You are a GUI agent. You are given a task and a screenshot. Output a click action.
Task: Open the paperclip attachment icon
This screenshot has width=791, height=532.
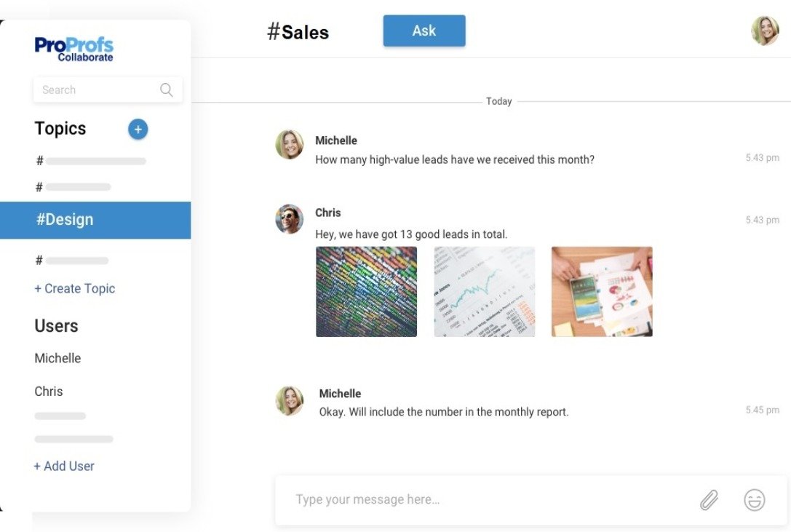tap(709, 500)
